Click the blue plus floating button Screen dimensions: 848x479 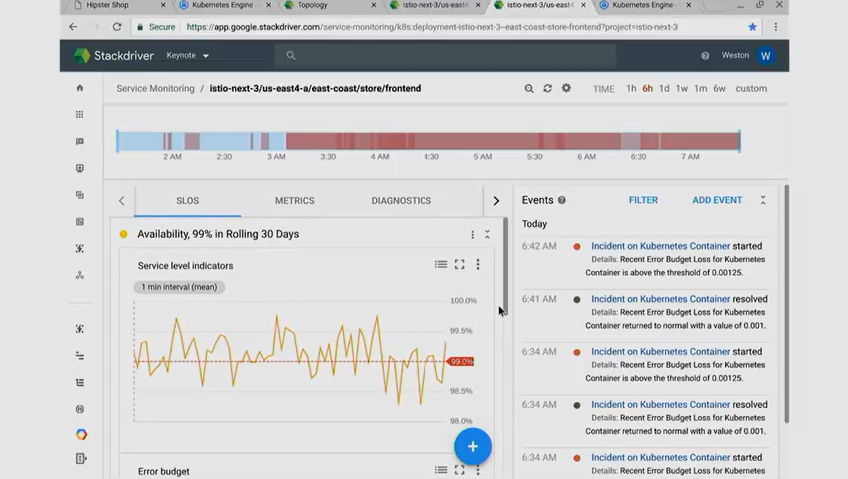[x=472, y=447]
